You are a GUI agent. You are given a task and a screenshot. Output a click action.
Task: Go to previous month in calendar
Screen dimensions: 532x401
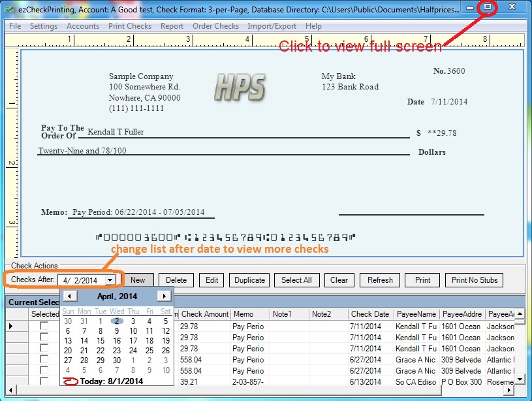tap(68, 297)
